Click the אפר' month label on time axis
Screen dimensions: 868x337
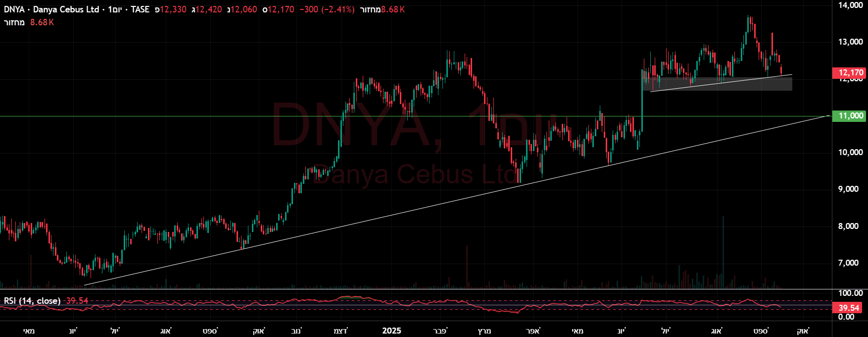coord(533,331)
